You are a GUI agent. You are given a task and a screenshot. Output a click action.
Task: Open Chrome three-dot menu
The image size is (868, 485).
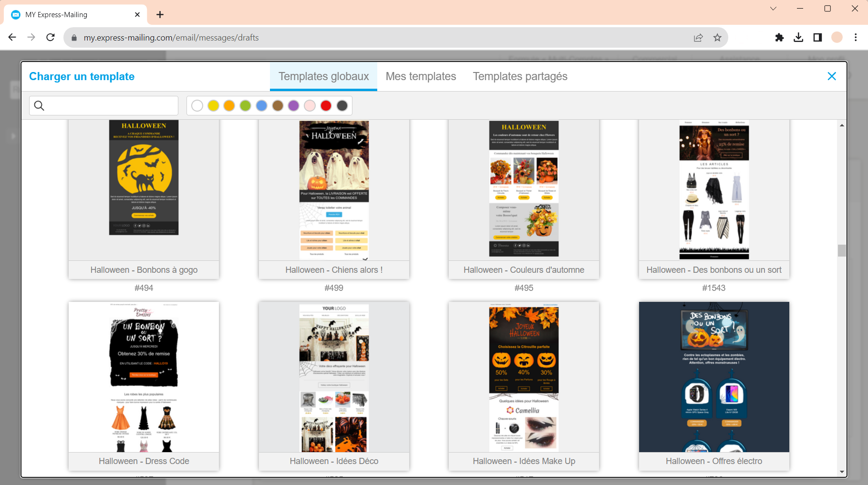856,38
